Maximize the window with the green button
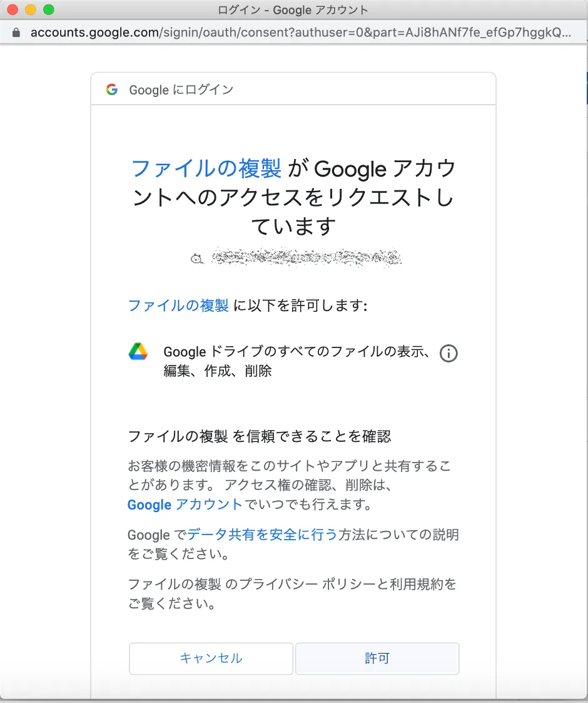 pyautogui.click(x=48, y=10)
